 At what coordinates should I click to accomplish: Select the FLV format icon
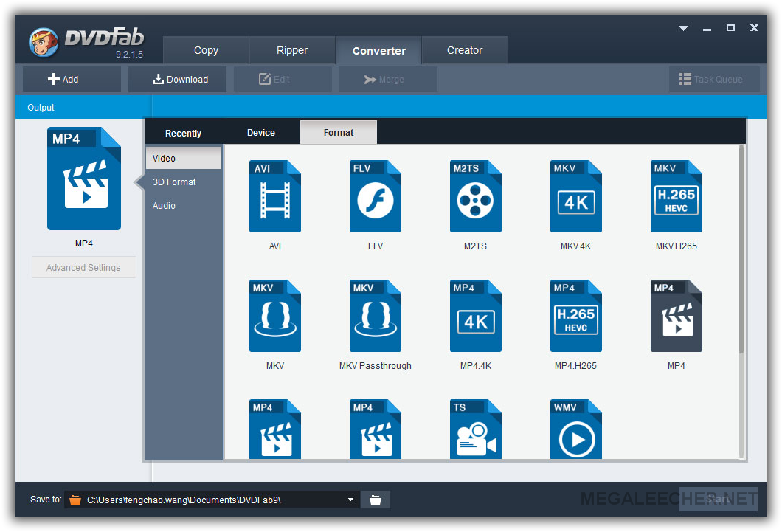375,196
